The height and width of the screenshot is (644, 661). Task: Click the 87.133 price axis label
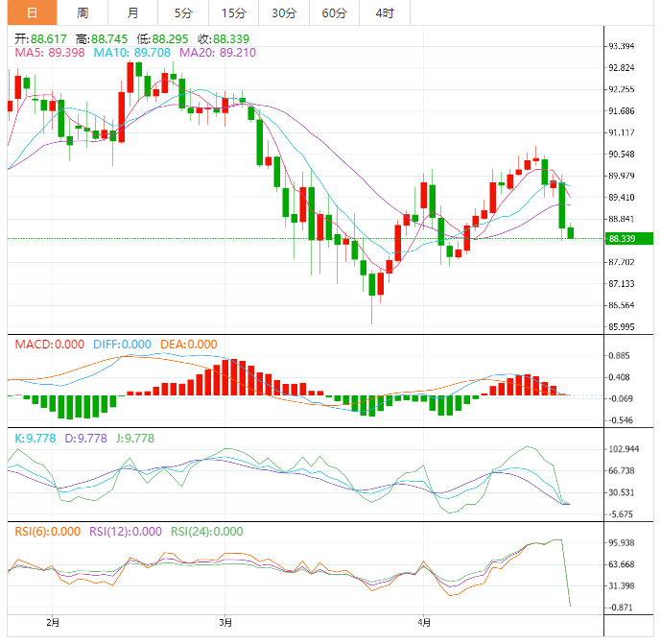point(622,284)
